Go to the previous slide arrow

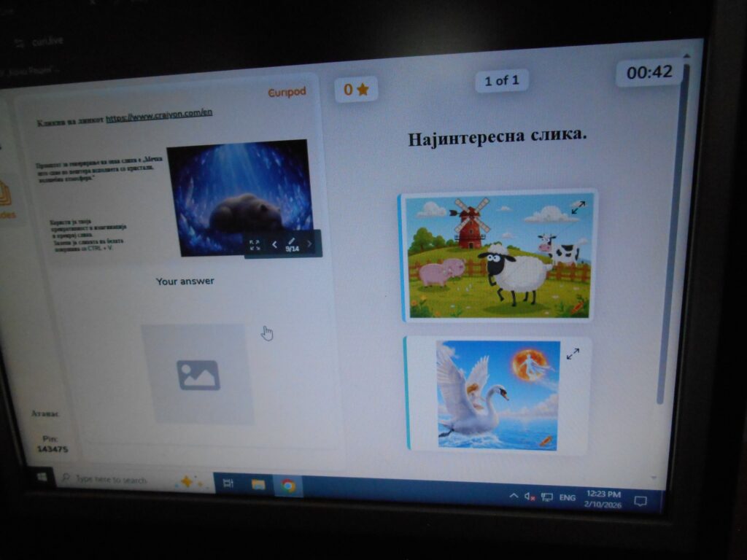coord(274,245)
